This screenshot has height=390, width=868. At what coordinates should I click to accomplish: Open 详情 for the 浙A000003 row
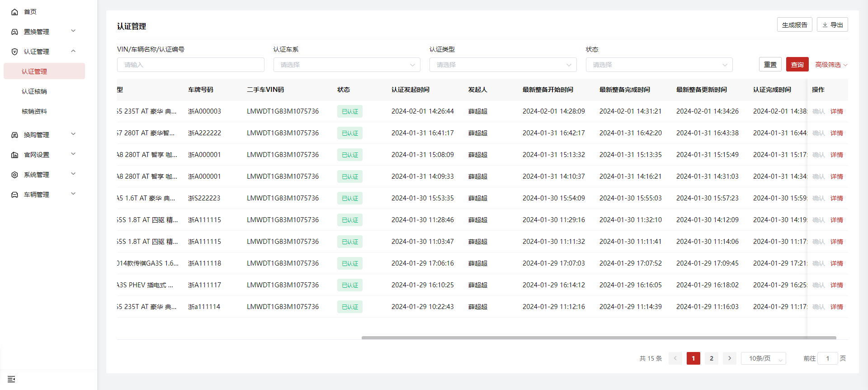coord(836,111)
